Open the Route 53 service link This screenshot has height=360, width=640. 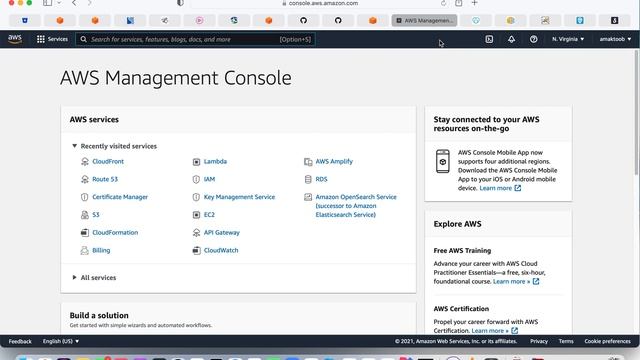point(105,179)
